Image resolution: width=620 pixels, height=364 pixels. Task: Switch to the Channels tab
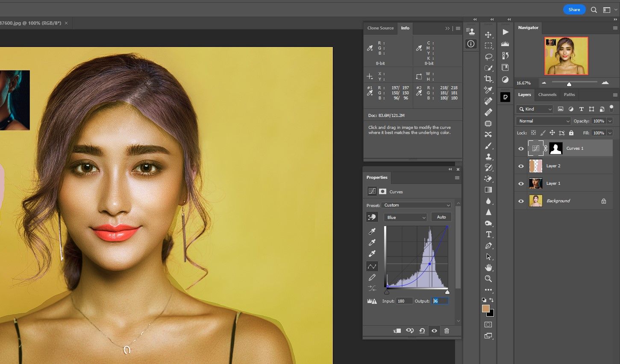[547, 95]
